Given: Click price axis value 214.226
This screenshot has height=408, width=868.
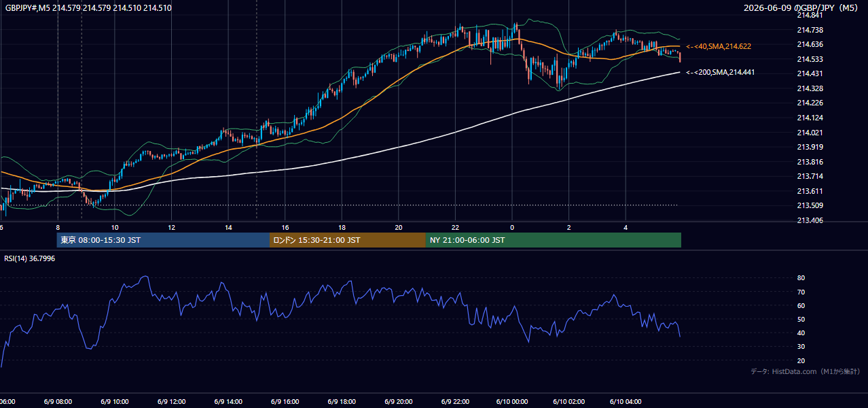Looking at the screenshot, I should (x=810, y=103).
